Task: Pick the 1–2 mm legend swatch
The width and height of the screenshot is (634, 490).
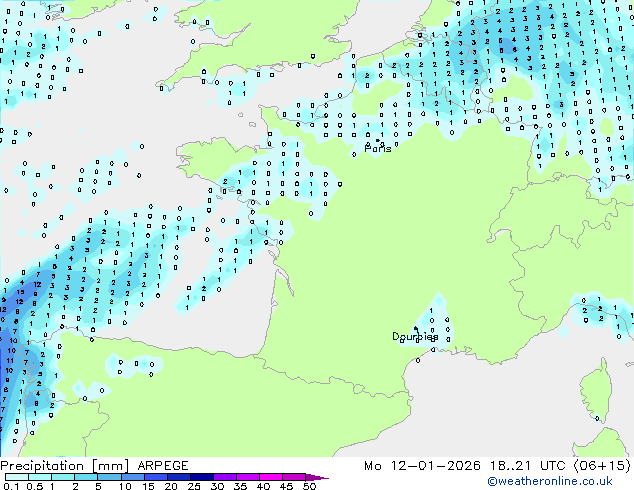Action: tap(63, 477)
